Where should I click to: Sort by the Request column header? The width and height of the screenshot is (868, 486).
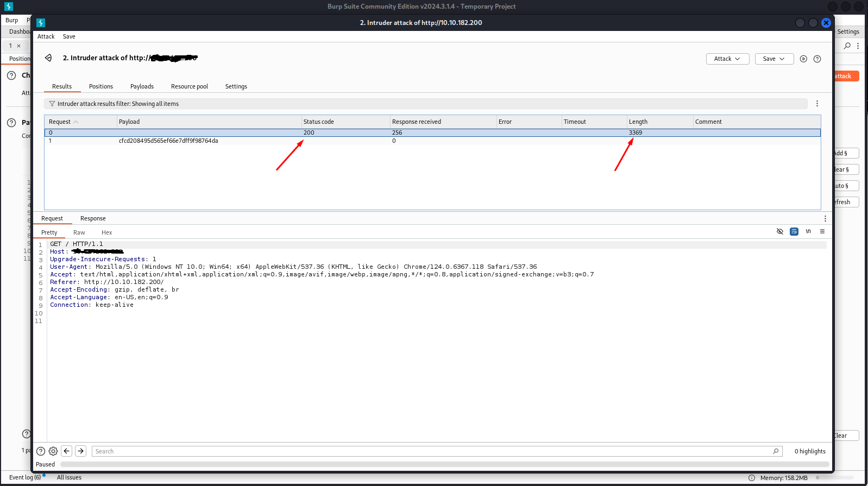coord(80,122)
